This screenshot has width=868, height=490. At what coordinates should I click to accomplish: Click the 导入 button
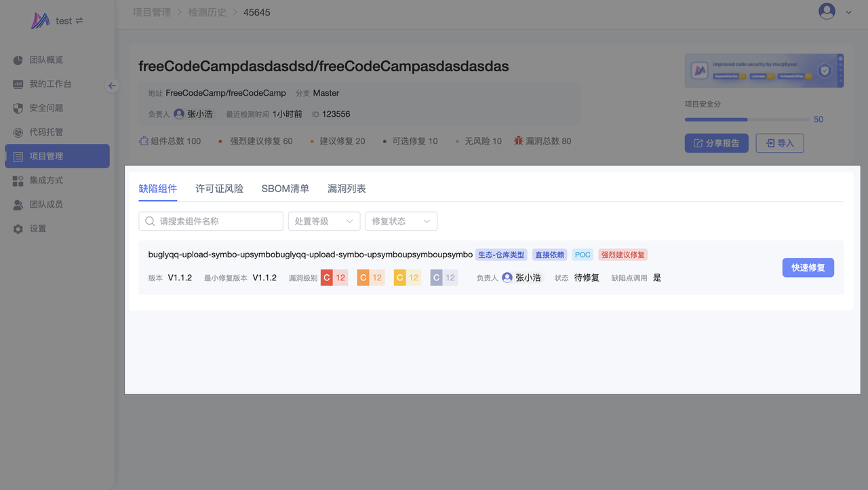click(x=779, y=143)
